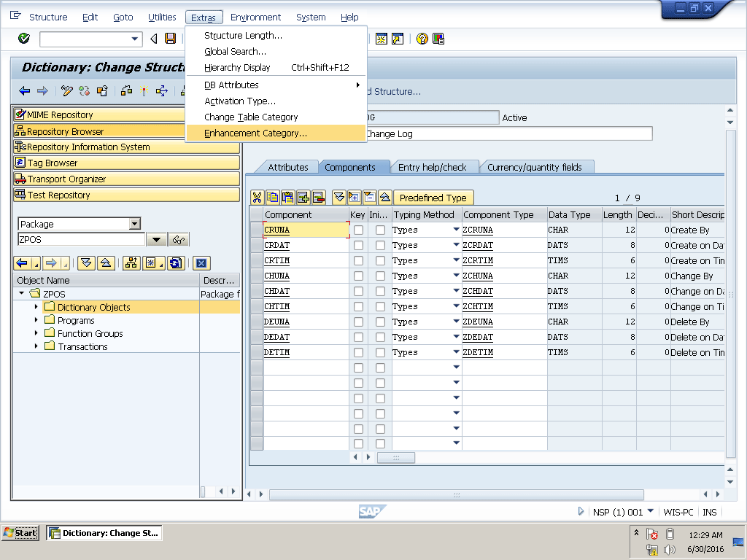747x560 pixels.
Task: Click the Display object glasses icon beside ZPOS
Action: (179, 240)
